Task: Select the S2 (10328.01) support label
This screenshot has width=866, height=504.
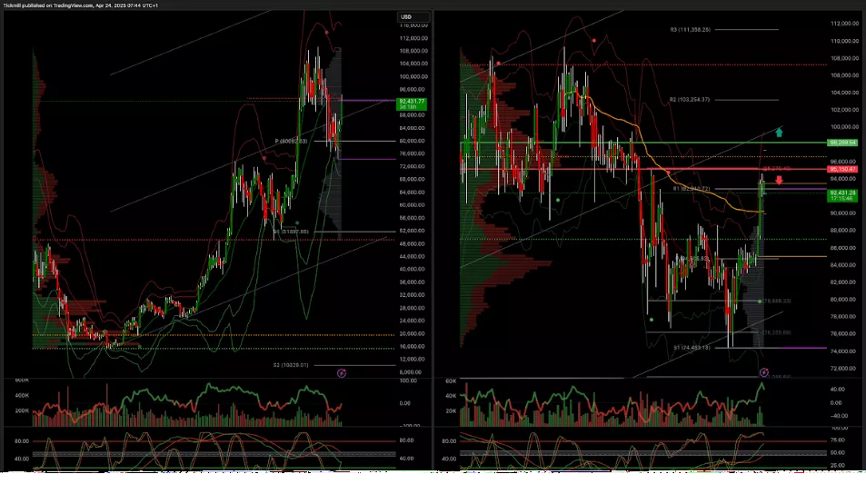Action: pos(291,365)
